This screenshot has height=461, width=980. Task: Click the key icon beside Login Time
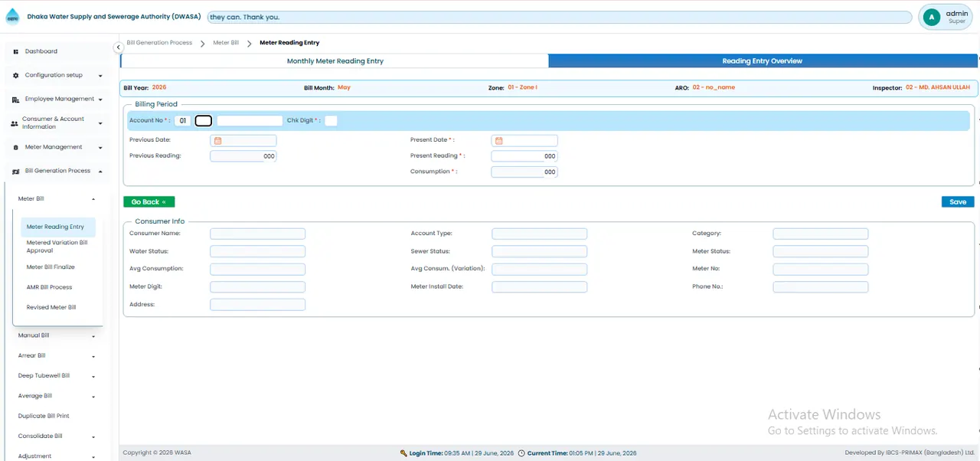pyautogui.click(x=403, y=453)
